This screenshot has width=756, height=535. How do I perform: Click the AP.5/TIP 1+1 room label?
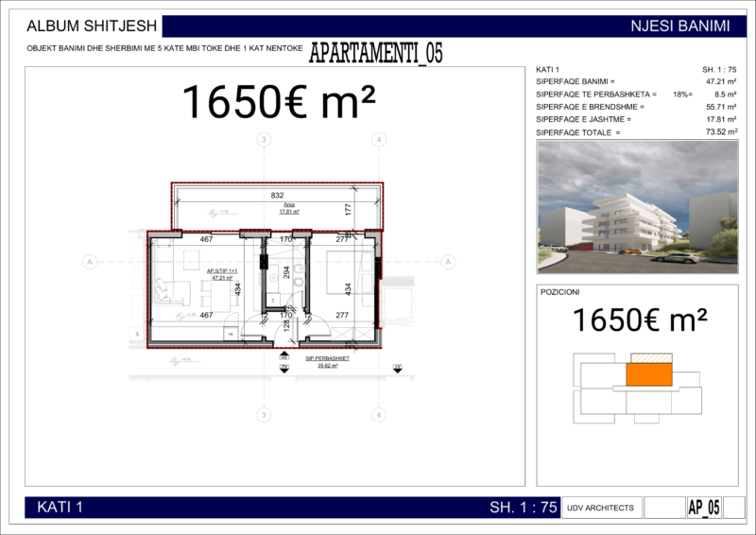pos(222,274)
